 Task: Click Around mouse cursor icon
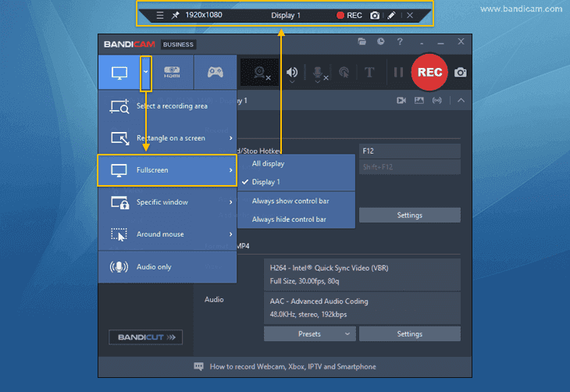coord(119,234)
